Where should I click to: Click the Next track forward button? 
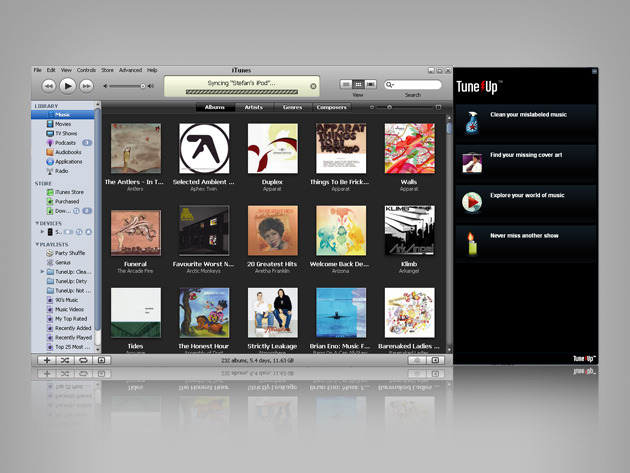click(86, 86)
